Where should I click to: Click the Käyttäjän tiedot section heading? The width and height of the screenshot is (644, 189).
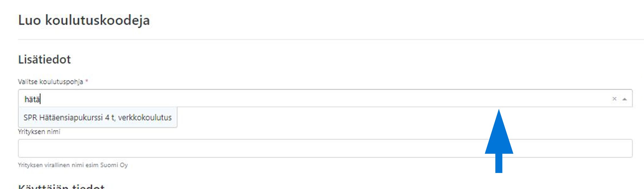(x=61, y=186)
